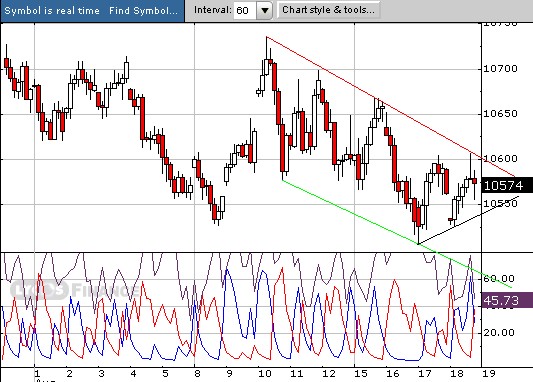Open the Interval dropdown arrow
The image size is (533, 382).
(x=265, y=11)
